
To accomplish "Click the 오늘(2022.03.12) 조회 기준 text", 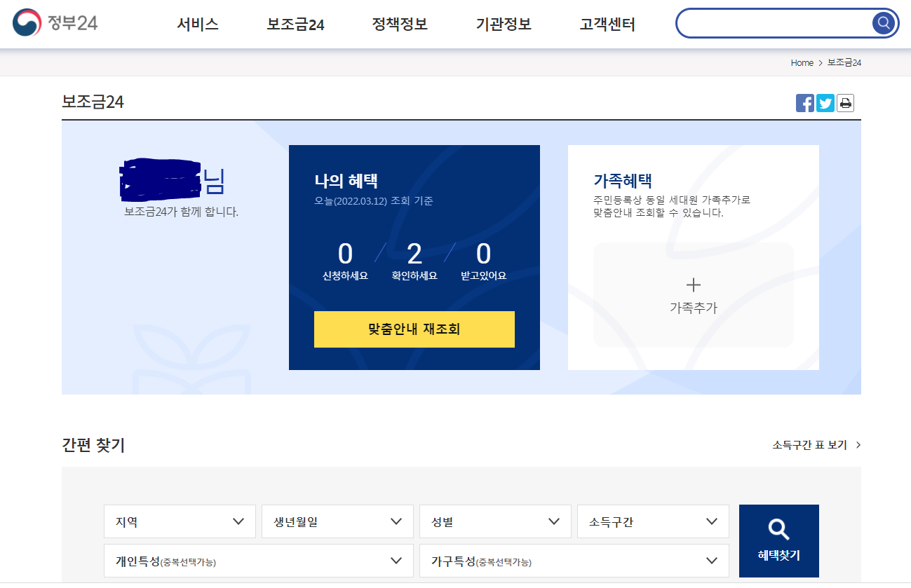I will (x=374, y=201).
